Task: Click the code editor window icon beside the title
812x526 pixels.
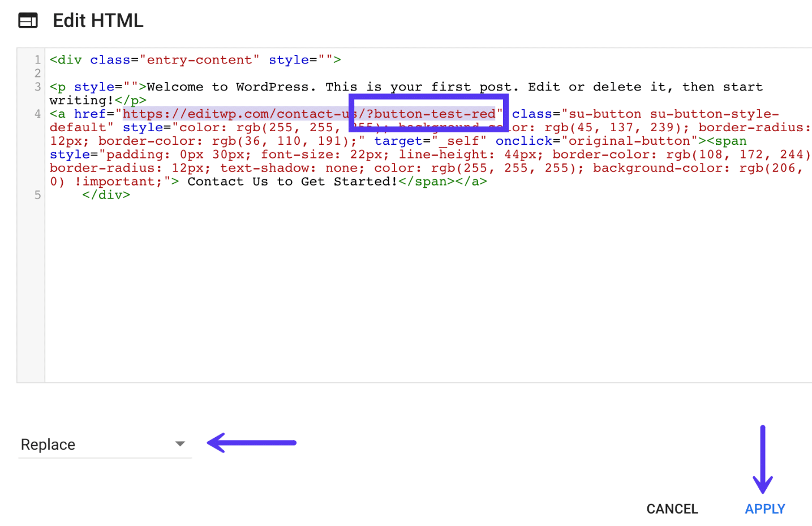Action: click(27, 20)
